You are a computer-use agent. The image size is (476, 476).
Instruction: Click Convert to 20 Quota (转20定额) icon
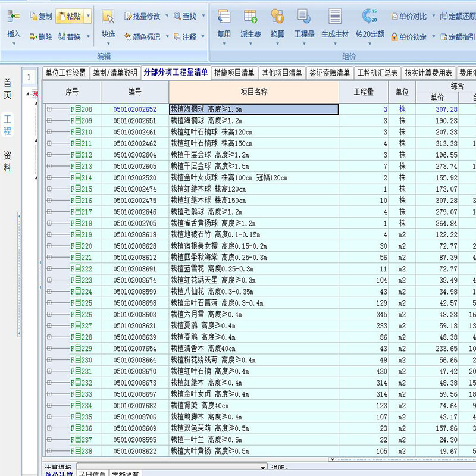click(x=369, y=17)
